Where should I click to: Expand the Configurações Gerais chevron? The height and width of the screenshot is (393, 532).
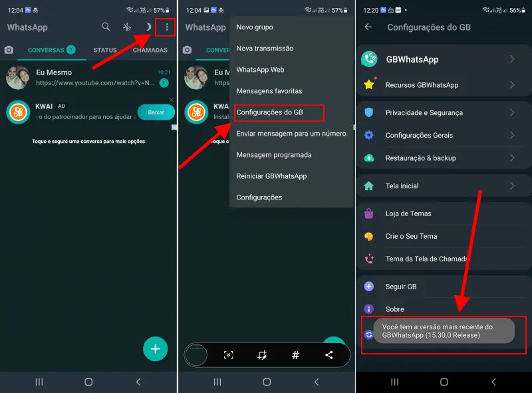point(512,135)
